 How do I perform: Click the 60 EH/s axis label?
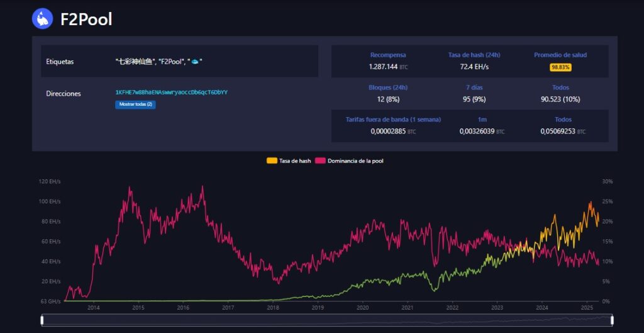(52, 241)
